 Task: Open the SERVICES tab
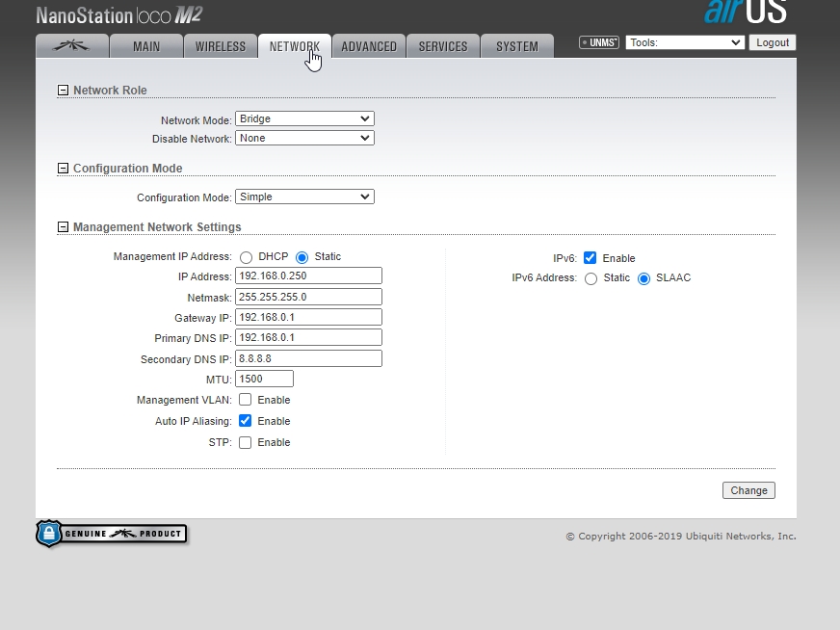click(443, 46)
